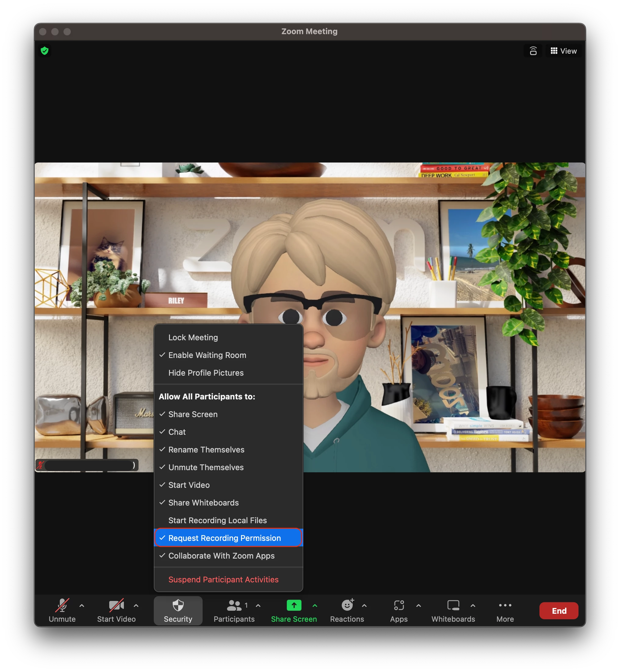
Task: Select Lock Meeting menu item
Action: tap(193, 338)
